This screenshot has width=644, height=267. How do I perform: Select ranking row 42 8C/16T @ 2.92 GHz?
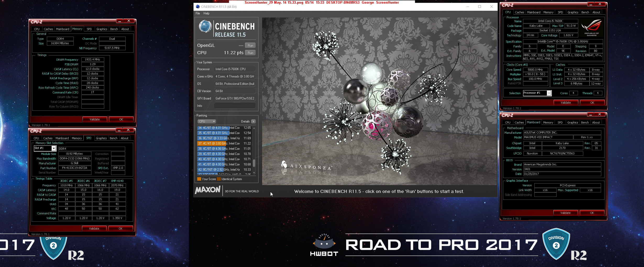click(224, 170)
